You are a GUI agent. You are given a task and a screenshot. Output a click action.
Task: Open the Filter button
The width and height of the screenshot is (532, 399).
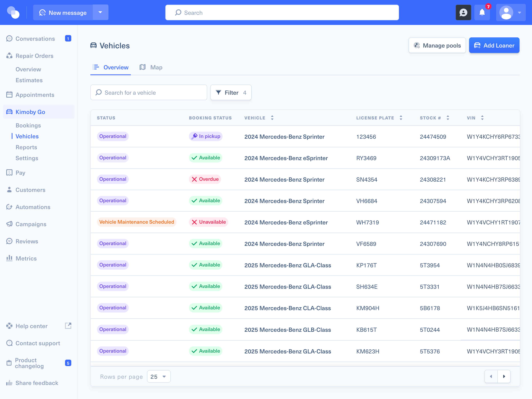tap(231, 92)
